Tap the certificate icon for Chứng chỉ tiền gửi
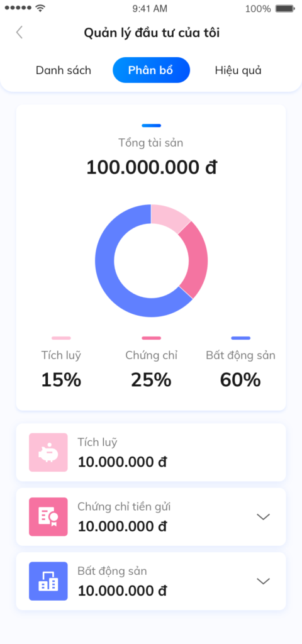 pos(48,516)
